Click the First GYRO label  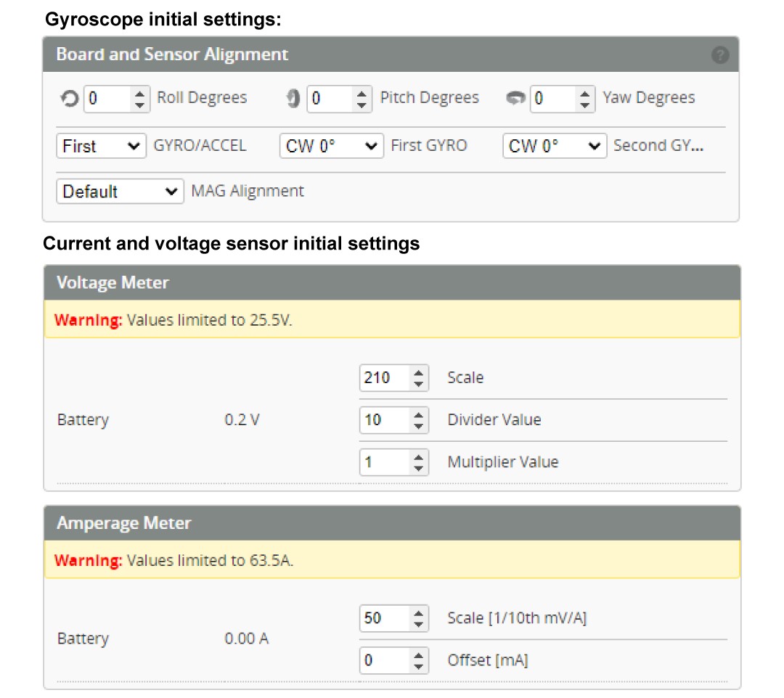428,145
